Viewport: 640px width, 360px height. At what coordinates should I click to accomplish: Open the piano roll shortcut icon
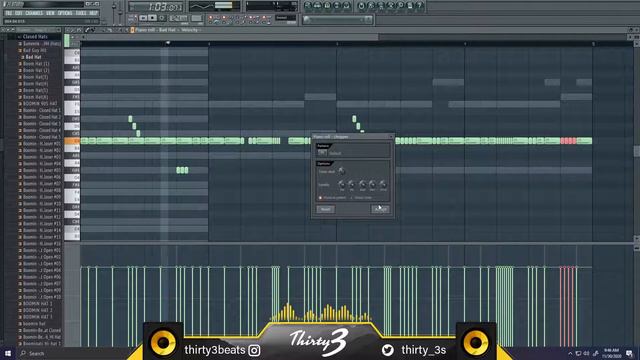tap(327, 6)
